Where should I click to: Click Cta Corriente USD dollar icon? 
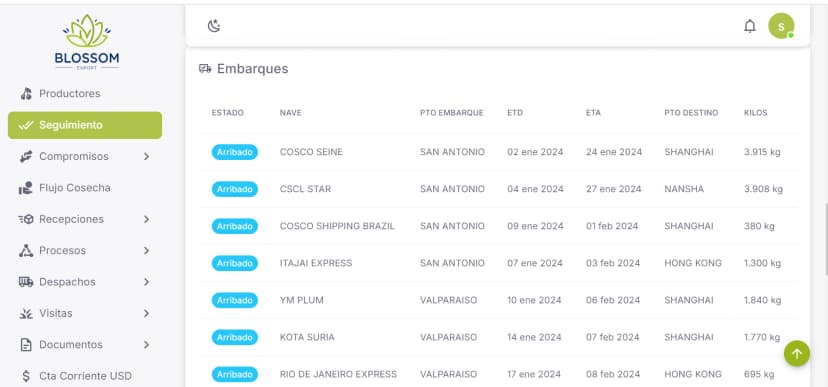[x=26, y=376]
